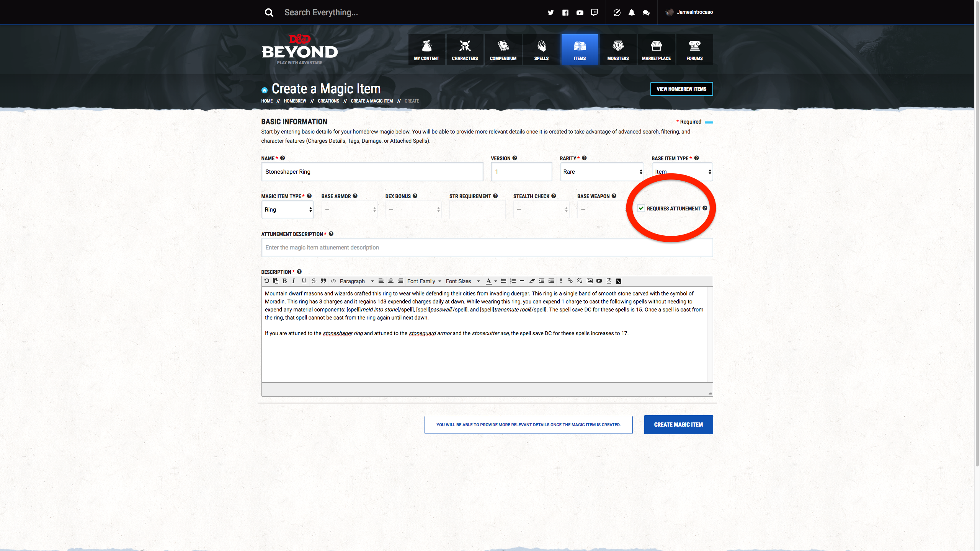
Task: Click the paste icon in editor toolbar
Action: 276,281
